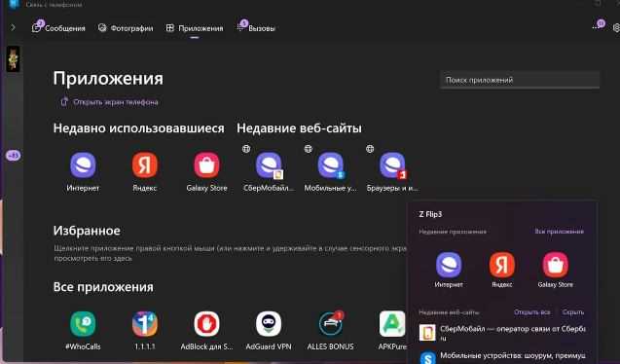
Task: Open Яндекс in Z Flip3 panel
Action: click(x=502, y=270)
